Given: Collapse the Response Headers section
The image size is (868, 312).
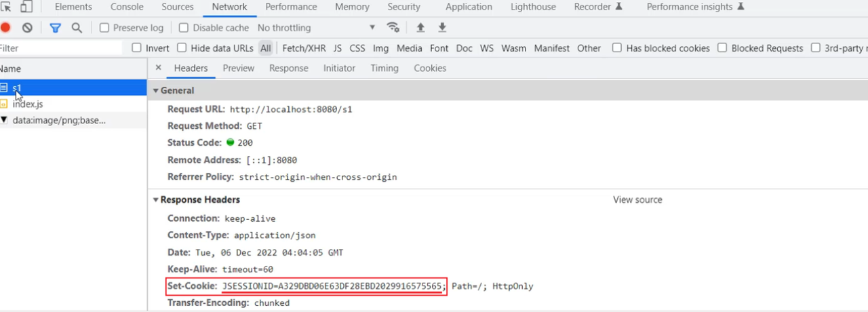Looking at the screenshot, I should click(x=156, y=199).
